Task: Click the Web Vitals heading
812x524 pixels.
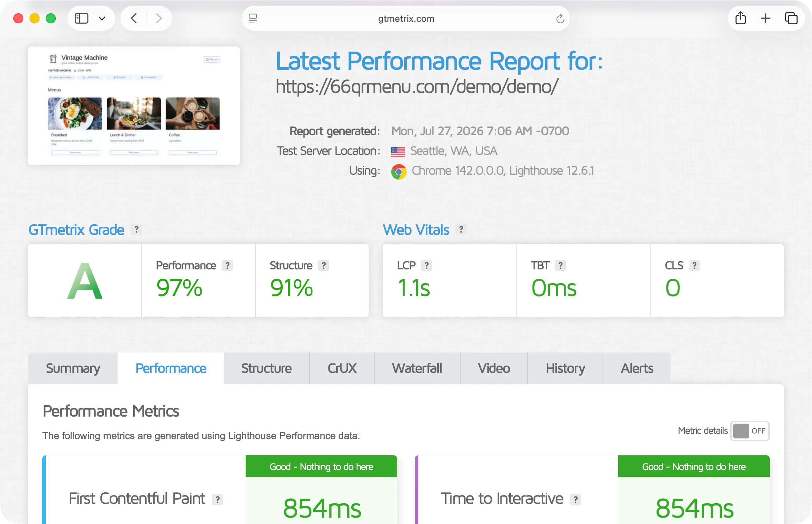Action: pos(416,230)
